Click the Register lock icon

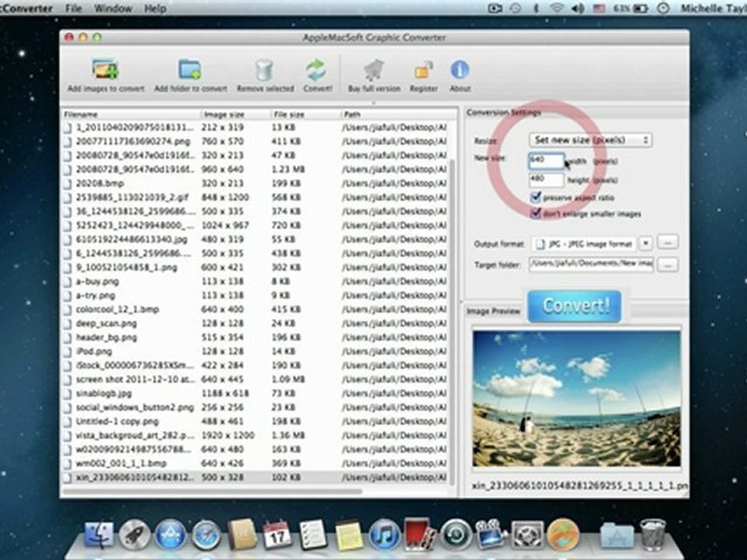[x=423, y=71]
